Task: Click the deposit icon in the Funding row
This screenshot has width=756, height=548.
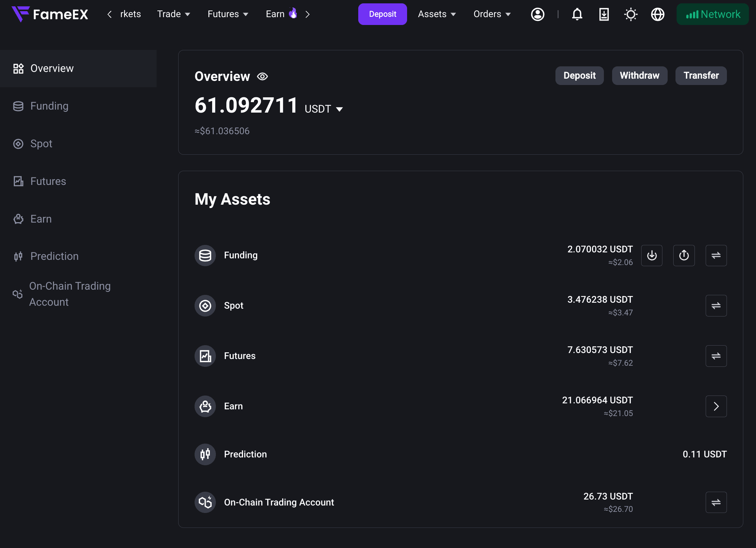Action: (x=652, y=255)
